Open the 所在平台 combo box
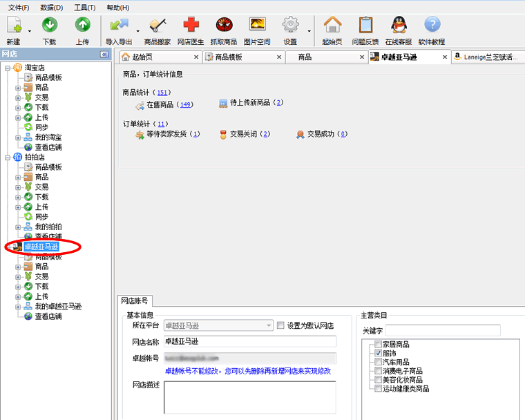Viewport: 525px width, 420px height. tap(218, 325)
